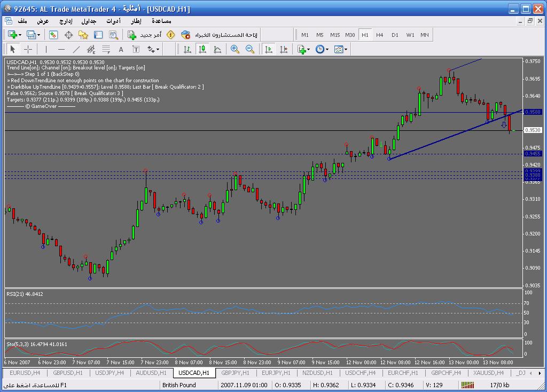Switch to the GBPUSD,H1 chart tab
Screen dimensions: 547x392
tap(68, 373)
